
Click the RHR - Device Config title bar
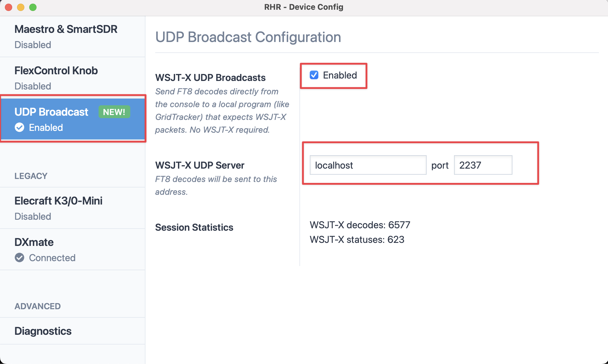[304, 7]
